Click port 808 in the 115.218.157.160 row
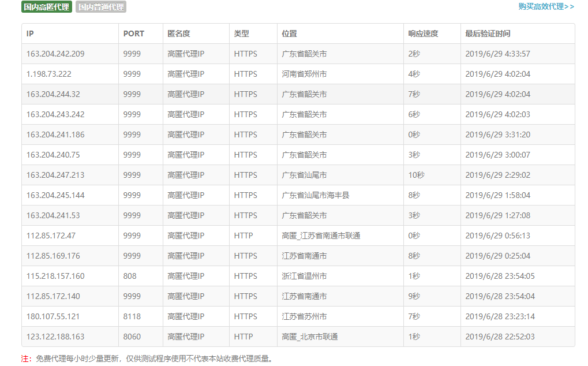 pyautogui.click(x=130, y=277)
